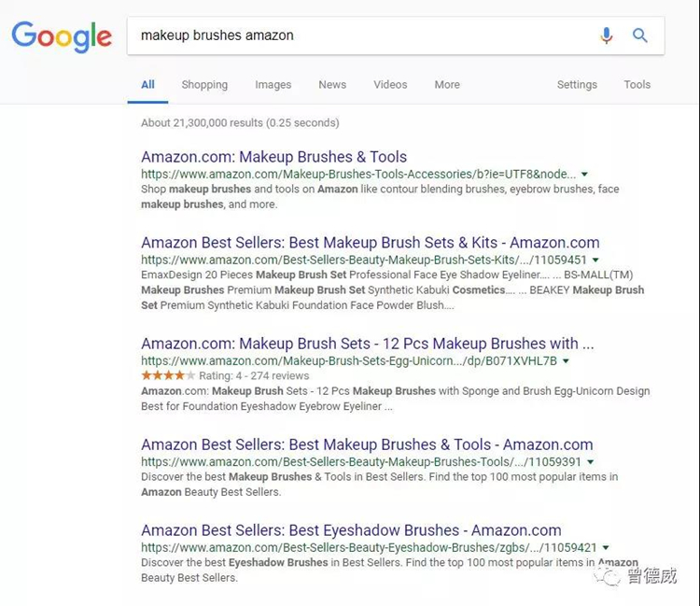Open the Best Eyeshadow Brushes result link
700x606 pixels.
click(351, 530)
